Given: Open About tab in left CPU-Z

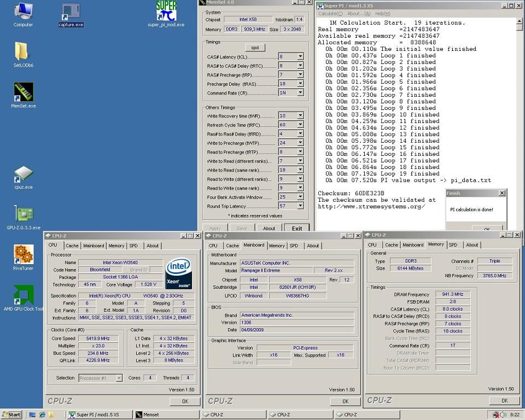Looking at the screenshot, I should [153, 246].
